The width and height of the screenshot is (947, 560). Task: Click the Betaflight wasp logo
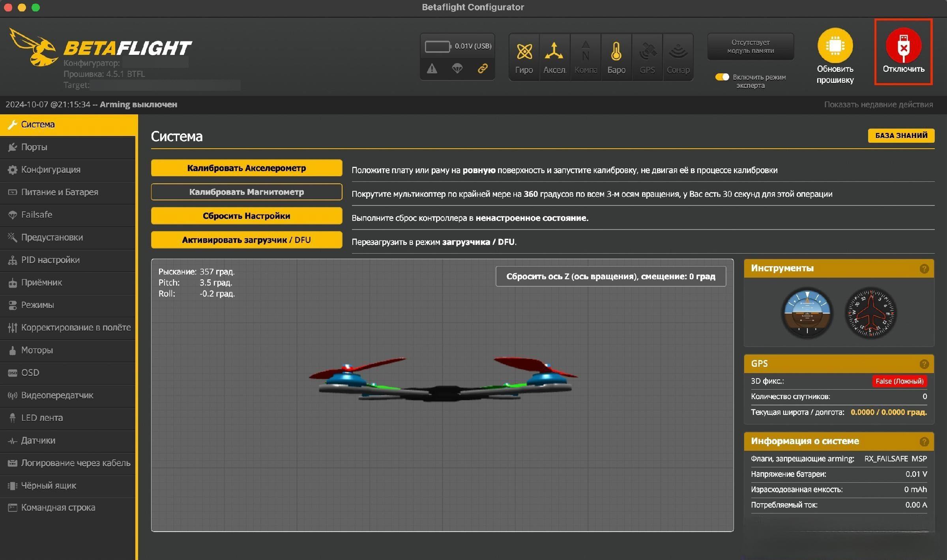click(x=34, y=47)
